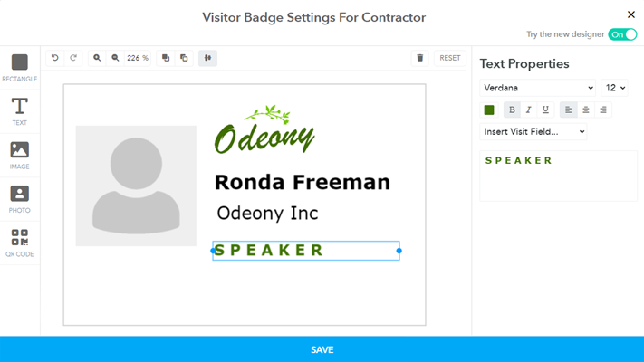Screen dimensions: 644x362
Task: Open the font size 12 dropdown
Action: click(x=614, y=88)
